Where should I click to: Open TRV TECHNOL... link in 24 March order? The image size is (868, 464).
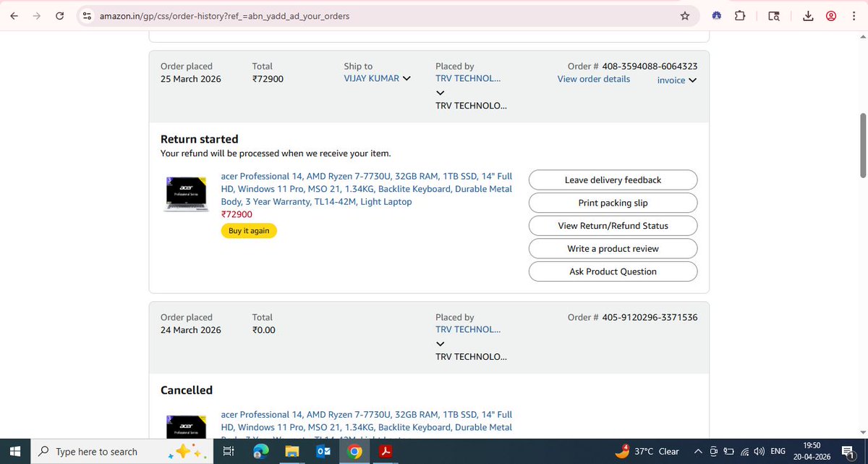click(x=468, y=329)
